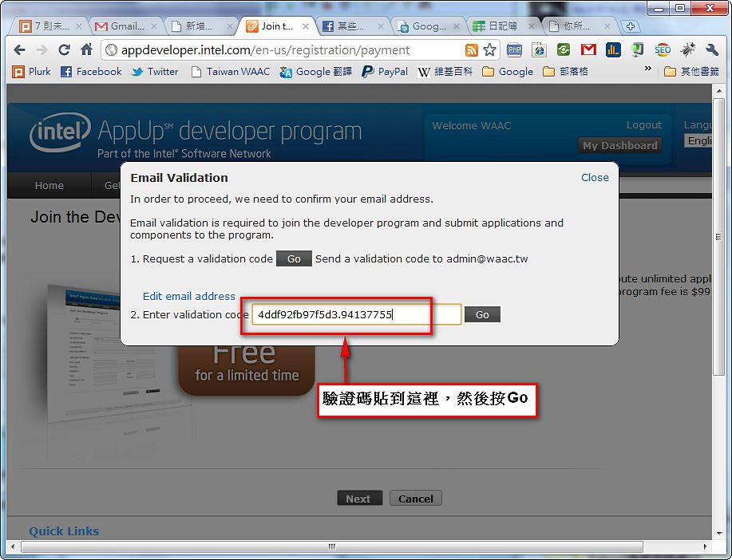Click Go next to the validation code field
The image size is (732, 560).
[x=482, y=314]
